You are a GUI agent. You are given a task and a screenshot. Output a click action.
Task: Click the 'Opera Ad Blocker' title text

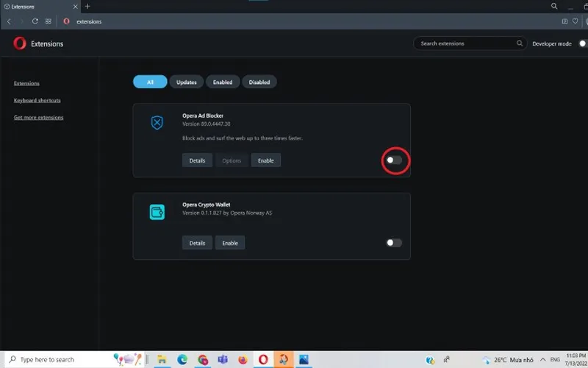click(203, 116)
